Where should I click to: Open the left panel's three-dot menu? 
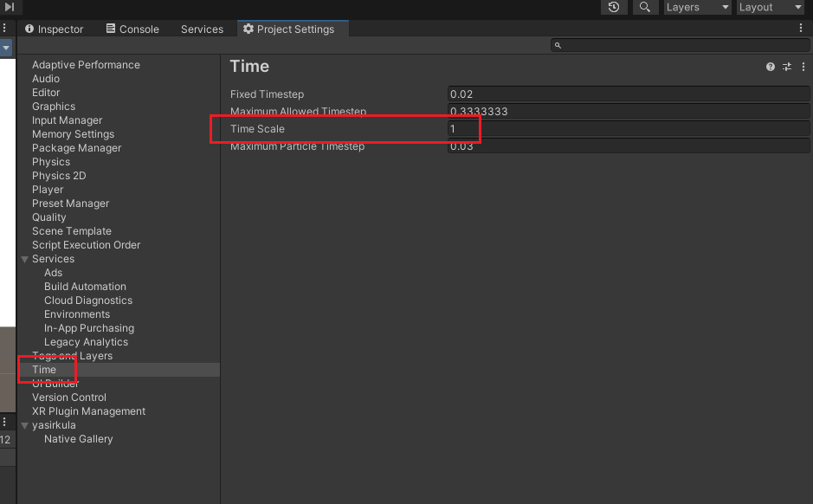click(x=4, y=29)
